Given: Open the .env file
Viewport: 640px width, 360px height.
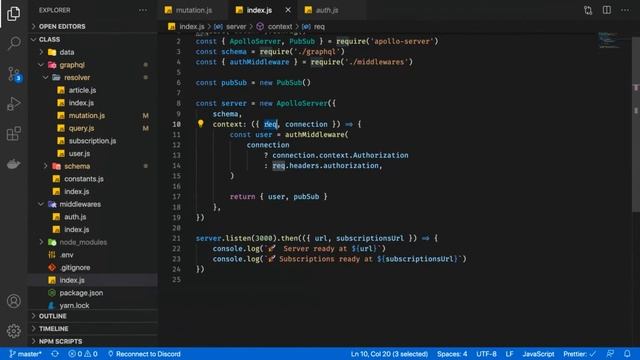Looking at the screenshot, I should [93, 255].
